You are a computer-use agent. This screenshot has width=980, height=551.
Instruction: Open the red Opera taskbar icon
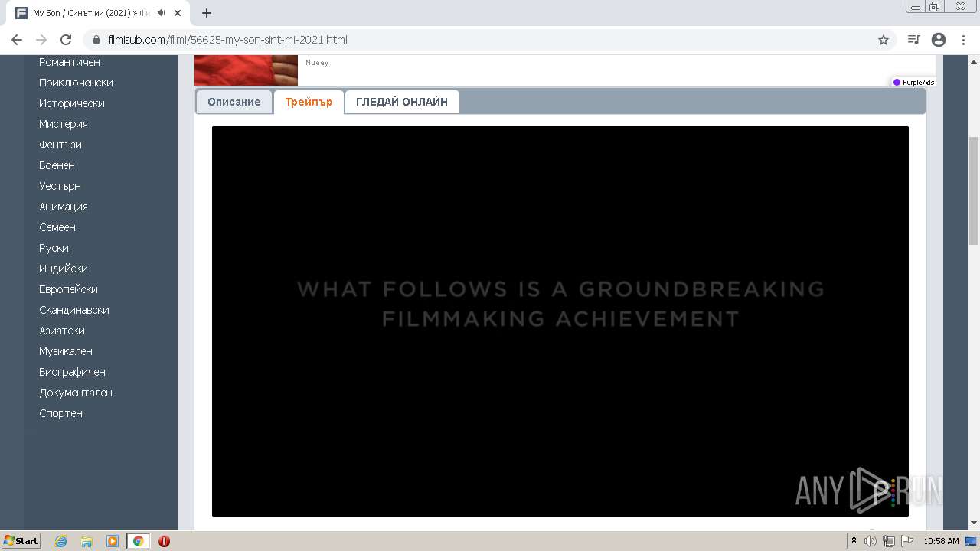pos(164,541)
